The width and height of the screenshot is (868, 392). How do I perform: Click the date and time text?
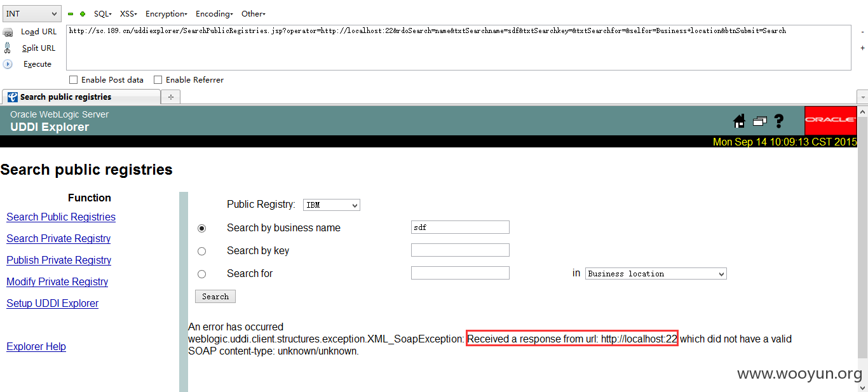coord(785,142)
